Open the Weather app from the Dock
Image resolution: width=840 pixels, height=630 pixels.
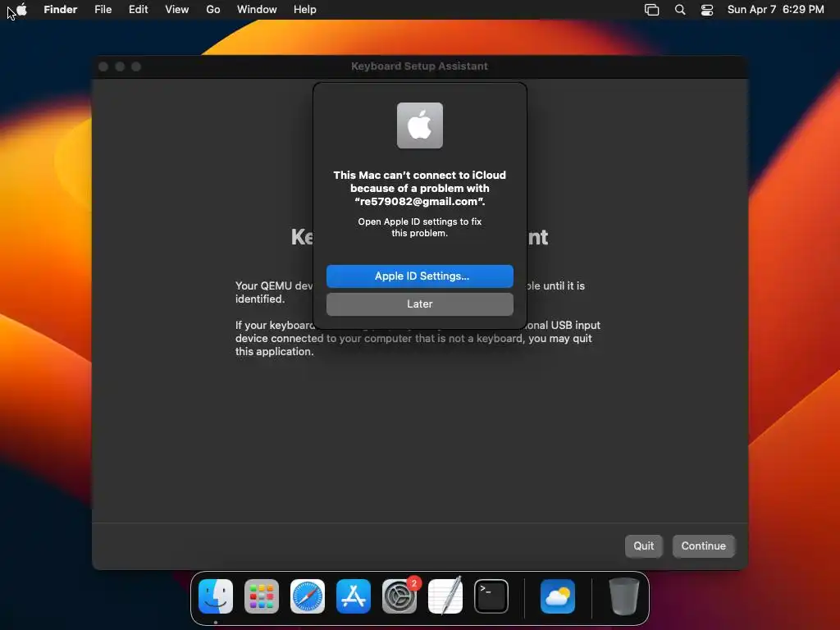[x=558, y=596]
